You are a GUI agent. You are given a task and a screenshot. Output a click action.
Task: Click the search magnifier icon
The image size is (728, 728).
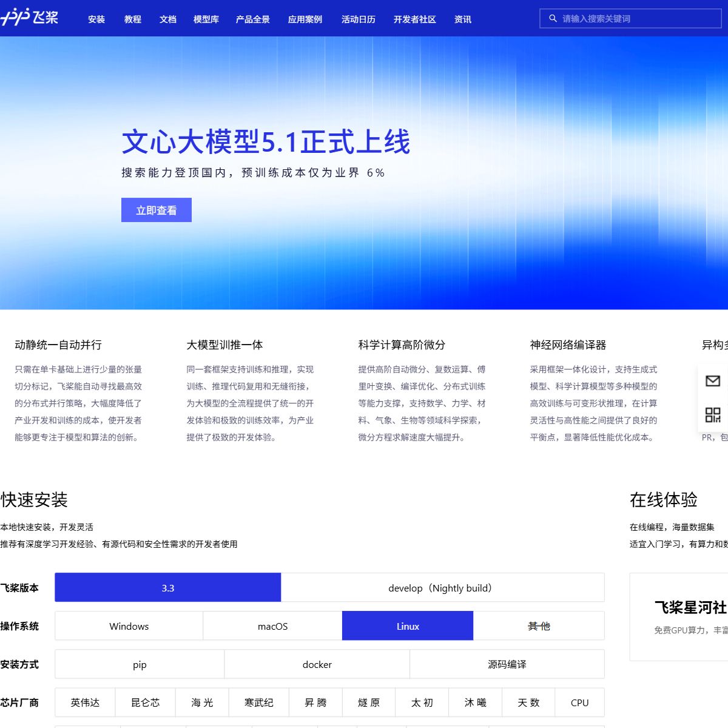tap(553, 19)
